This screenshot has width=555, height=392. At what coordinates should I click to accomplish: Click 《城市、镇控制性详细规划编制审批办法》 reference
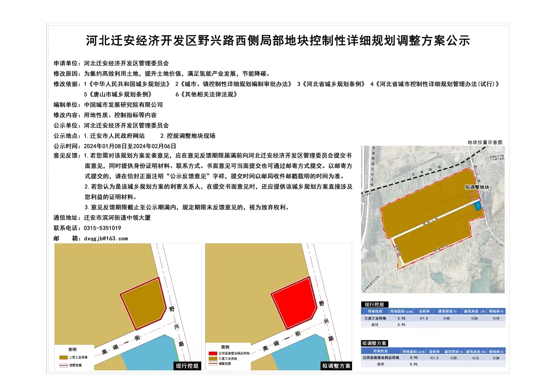(236, 84)
